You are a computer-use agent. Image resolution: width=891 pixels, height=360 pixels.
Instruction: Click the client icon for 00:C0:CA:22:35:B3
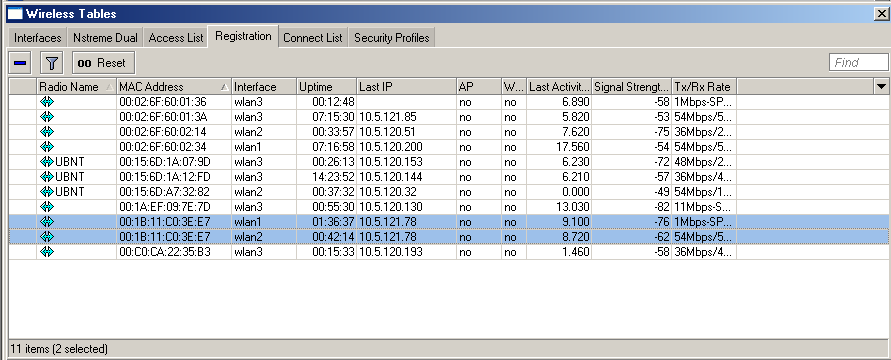click(47, 251)
